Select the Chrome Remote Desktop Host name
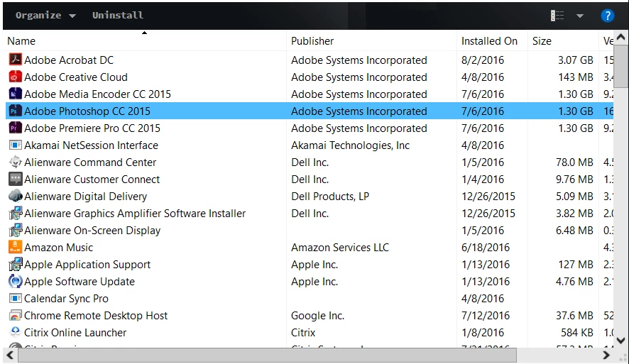The height and width of the screenshot is (364, 629). click(x=96, y=316)
